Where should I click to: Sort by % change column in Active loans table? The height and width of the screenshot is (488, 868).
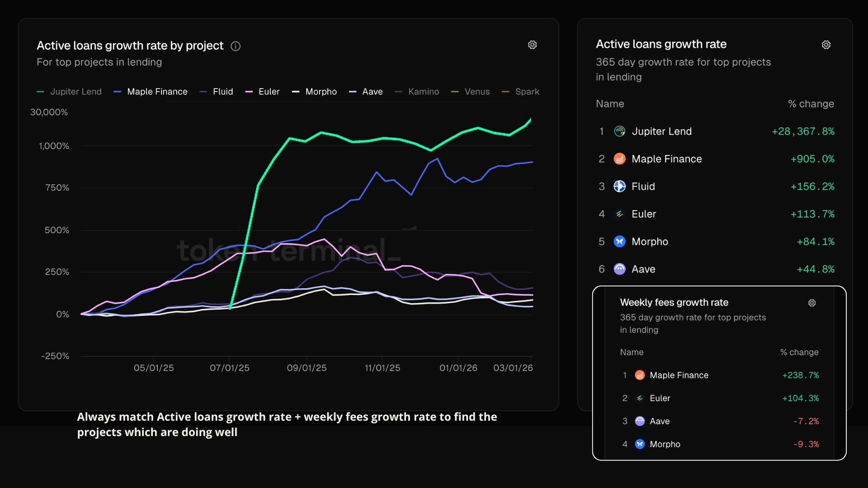point(811,104)
